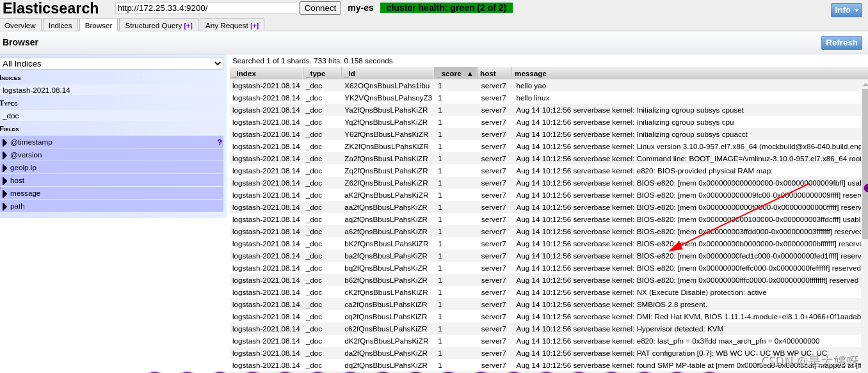Click the help question mark beside @timestamp
This screenshot has height=373, width=868.
coord(220,142)
